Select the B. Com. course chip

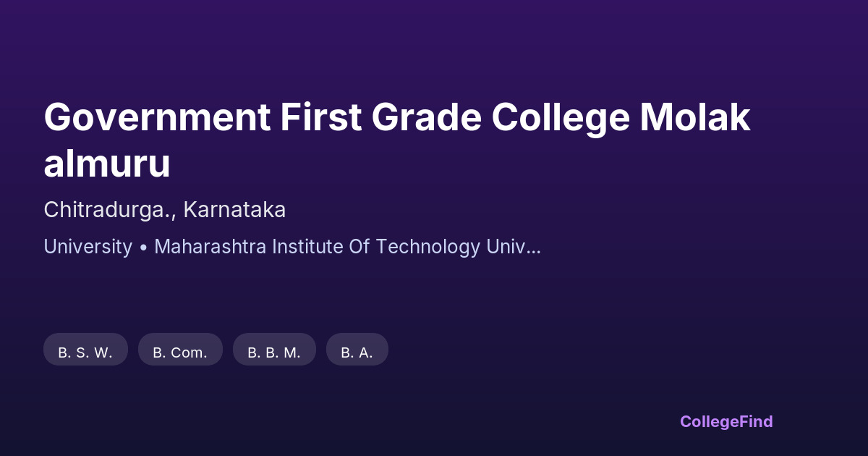tap(180, 352)
